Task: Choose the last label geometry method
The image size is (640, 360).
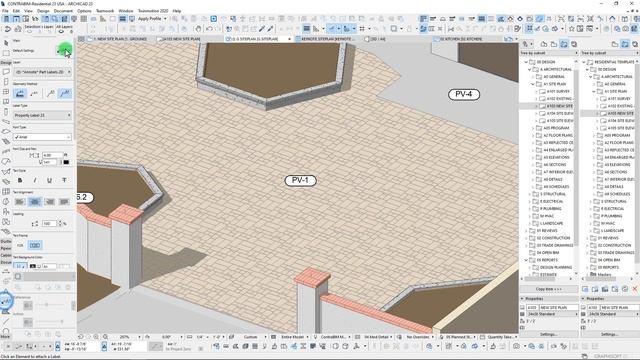Action: pyautogui.click(x=65, y=94)
